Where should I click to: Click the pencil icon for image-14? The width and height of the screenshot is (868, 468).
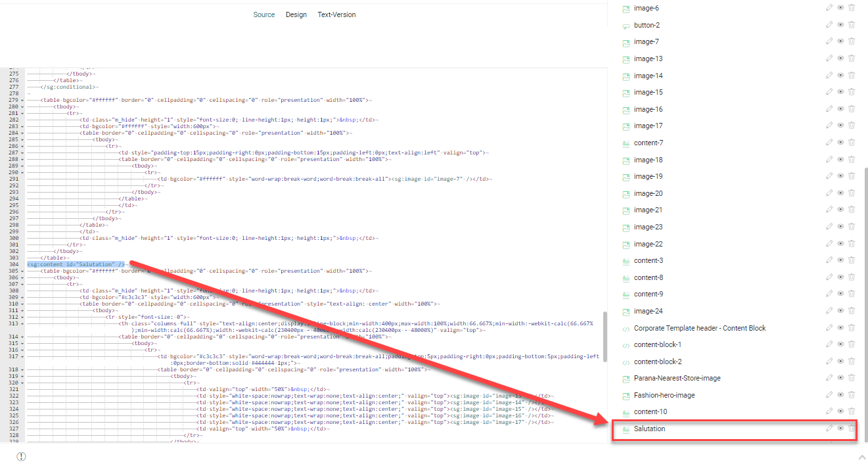[829, 76]
